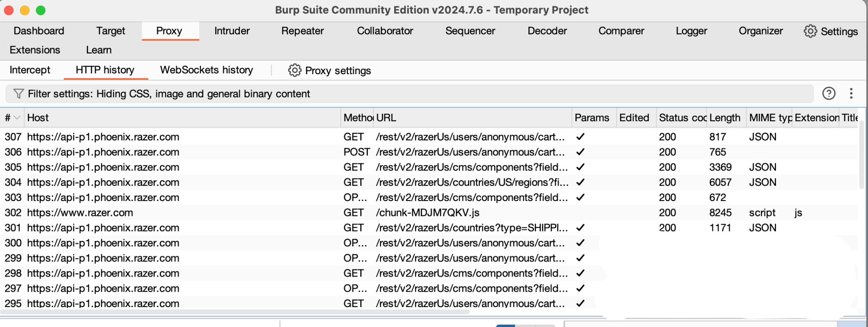Screen dimensions: 868x327
Task: Open the help question mark icon
Action: [829, 94]
